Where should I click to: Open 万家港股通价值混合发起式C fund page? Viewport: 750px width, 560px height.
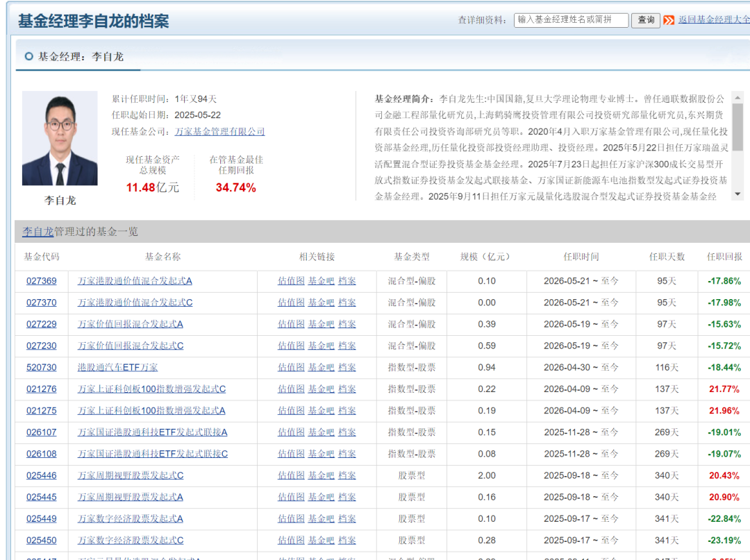click(135, 303)
